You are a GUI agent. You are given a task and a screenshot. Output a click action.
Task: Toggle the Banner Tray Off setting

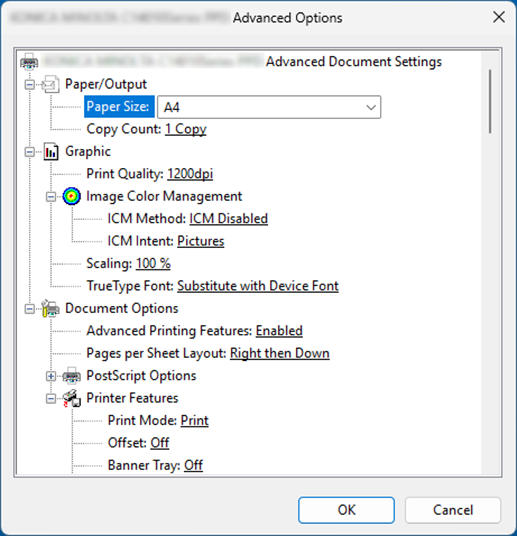click(194, 466)
